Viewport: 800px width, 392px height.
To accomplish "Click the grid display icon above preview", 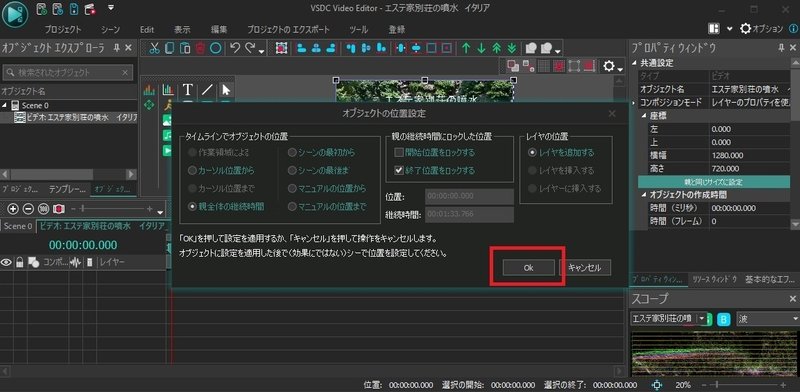I will (544, 66).
